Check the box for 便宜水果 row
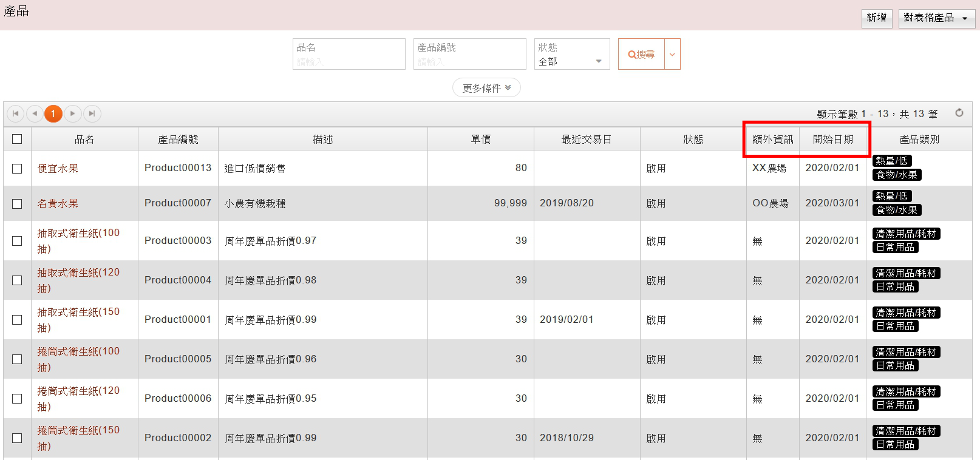This screenshot has height=460, width=980. click(x=17, y=169)
